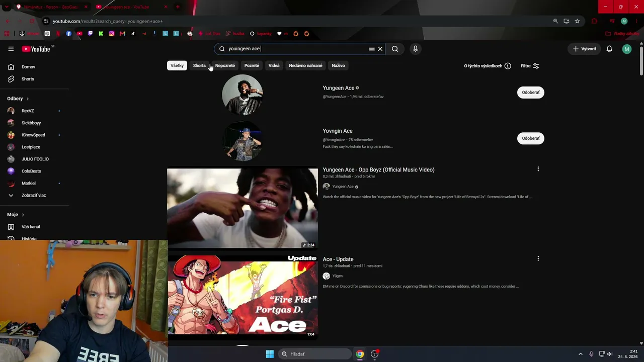Open more options for Opp Boyz video
The height and width of the screenshot is (362, 644).
pyautogui.click(x=538, y=169)
